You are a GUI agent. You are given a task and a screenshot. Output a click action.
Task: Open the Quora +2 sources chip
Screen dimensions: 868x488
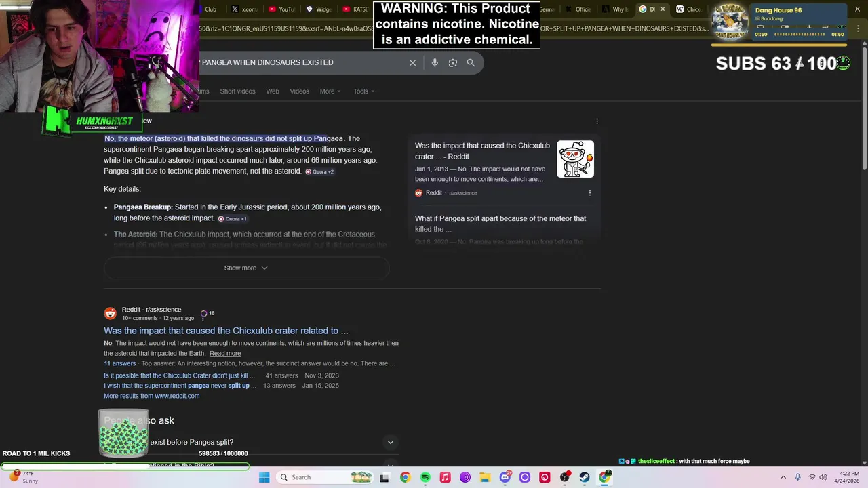click(x=319, y=171)
